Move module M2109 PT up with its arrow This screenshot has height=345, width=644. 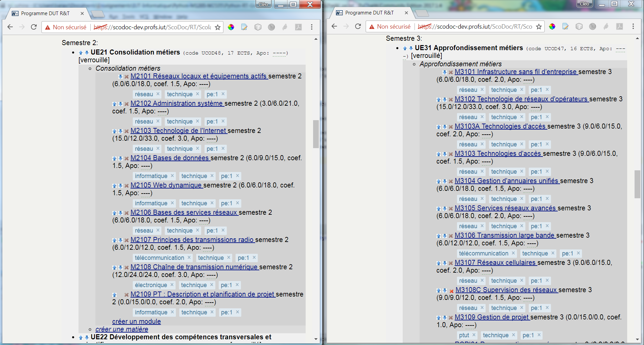[114, 295]
